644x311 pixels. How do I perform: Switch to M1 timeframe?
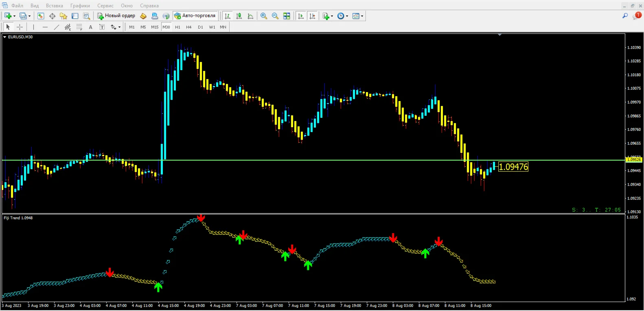[132, 27]
